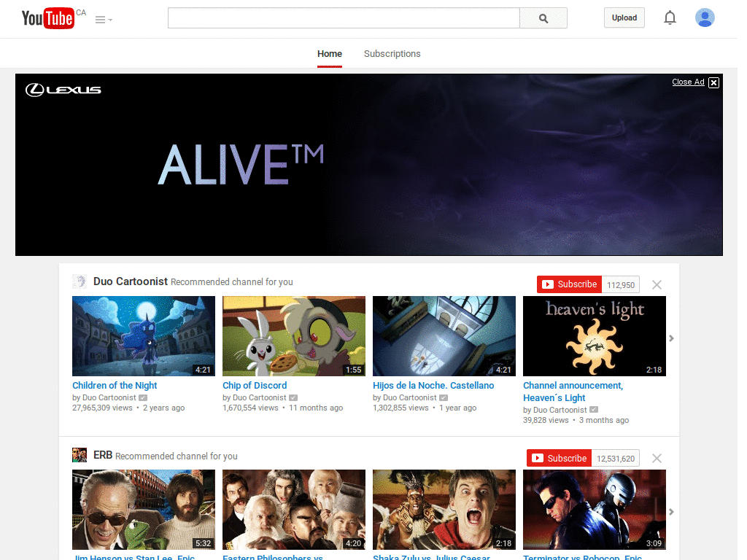This screenshot has height=560, width=747.
Task: Click the 1,302,855 views text
Action: click(x=400, y=408)
